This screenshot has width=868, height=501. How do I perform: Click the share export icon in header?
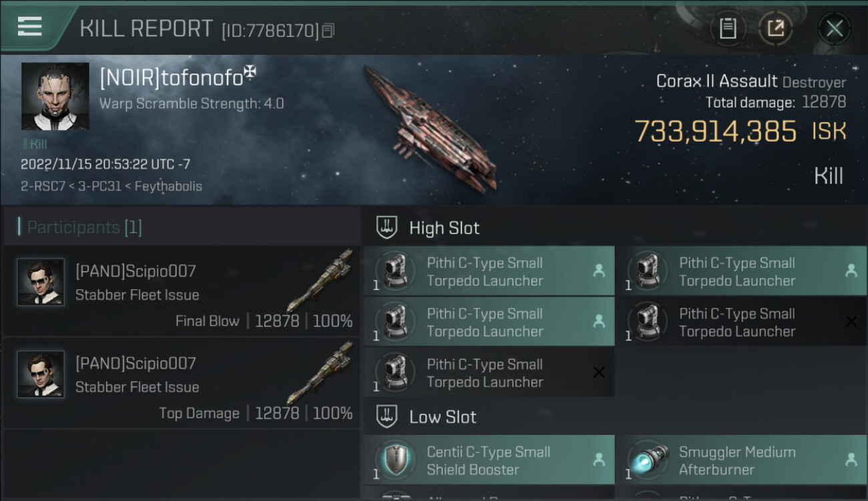click(x=775, y=29)
